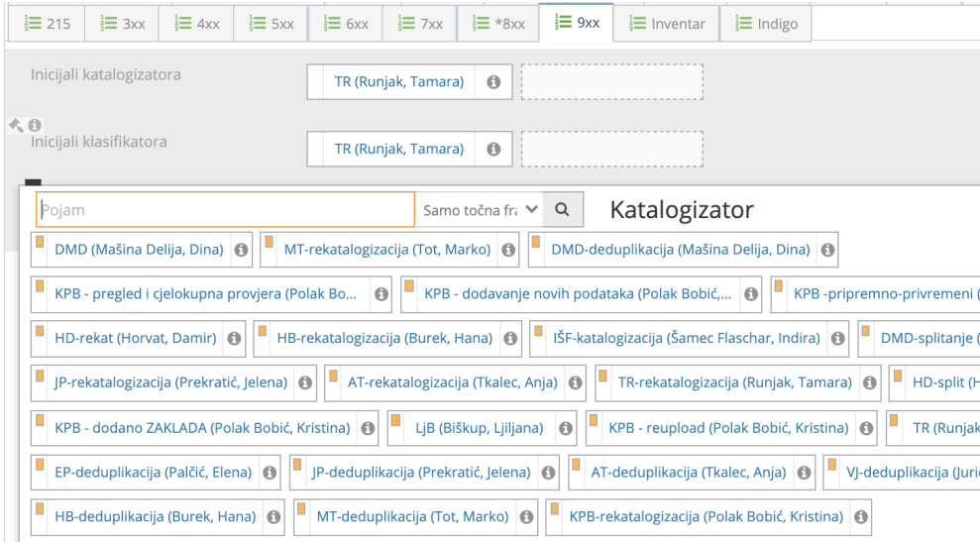Click empty dashed box beside Inicijali katalogizatora

pos(611,81)
